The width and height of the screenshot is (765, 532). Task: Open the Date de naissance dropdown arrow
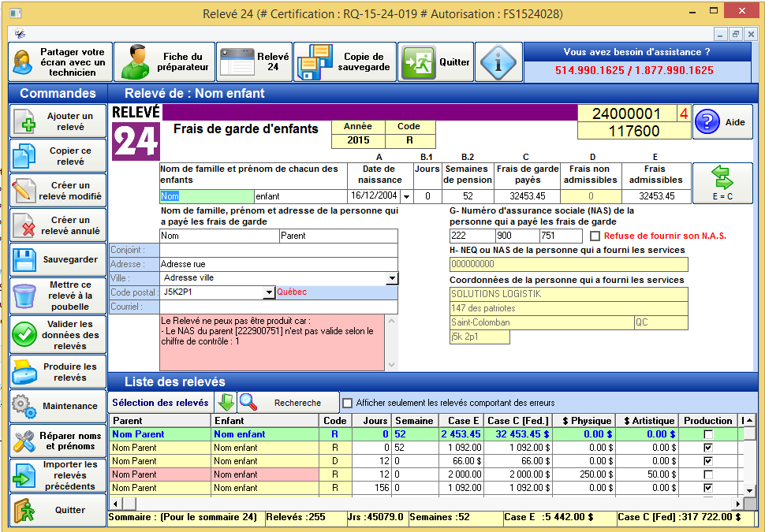point(407,196)
